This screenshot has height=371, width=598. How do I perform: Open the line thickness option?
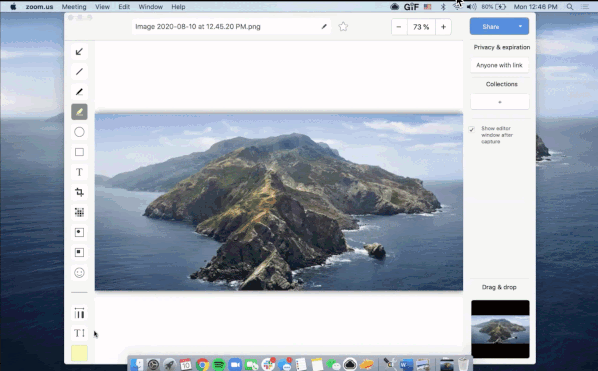coord(79,313)
